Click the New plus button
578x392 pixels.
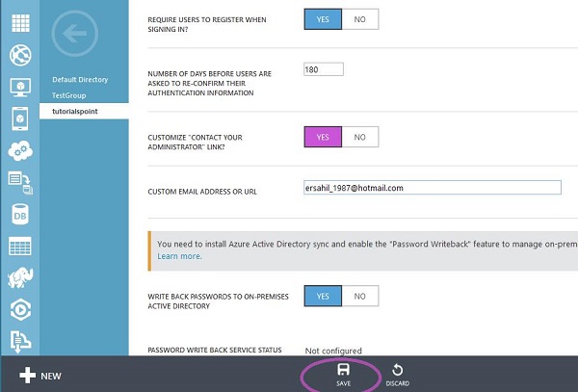click(40, 376)
